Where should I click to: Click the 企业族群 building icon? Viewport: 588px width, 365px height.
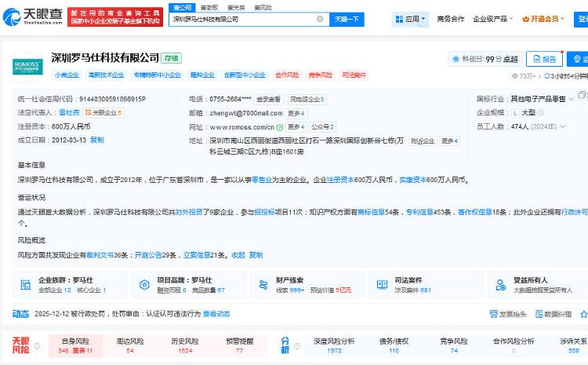point(26,284)
